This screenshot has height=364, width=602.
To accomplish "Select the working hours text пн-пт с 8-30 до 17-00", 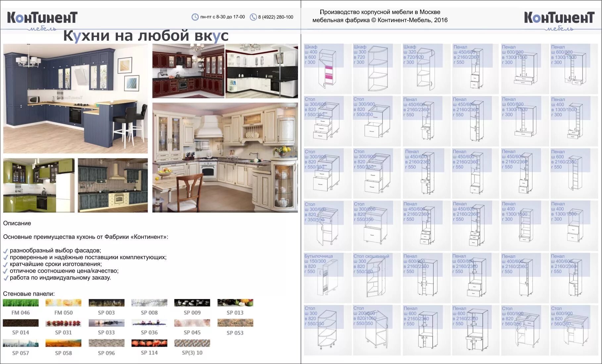I will pyautogui.click(x=223, y=17).
